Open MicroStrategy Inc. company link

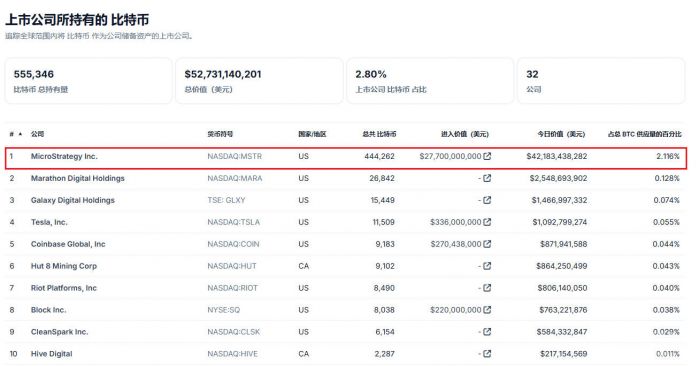[x=64, y=156]
